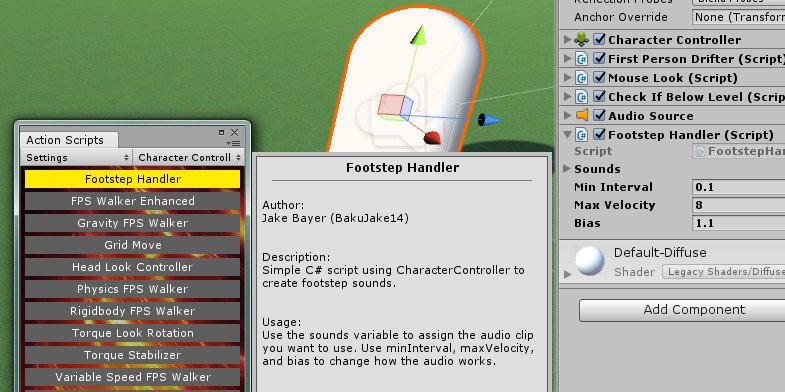Expand the Mouse Look component
This screenshot has width=785, height=392.
(x=567, y=78)
